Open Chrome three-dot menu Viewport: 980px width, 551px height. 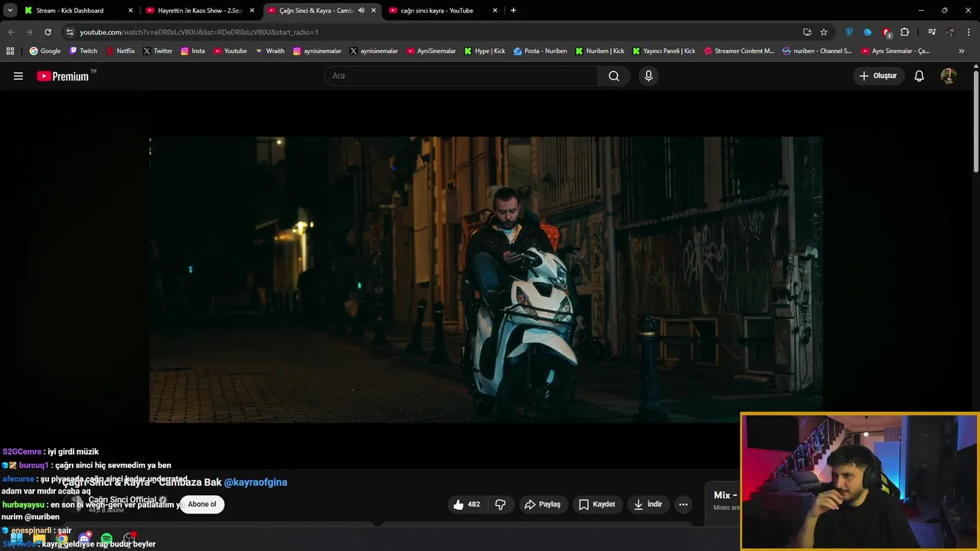tap(969, 32)
